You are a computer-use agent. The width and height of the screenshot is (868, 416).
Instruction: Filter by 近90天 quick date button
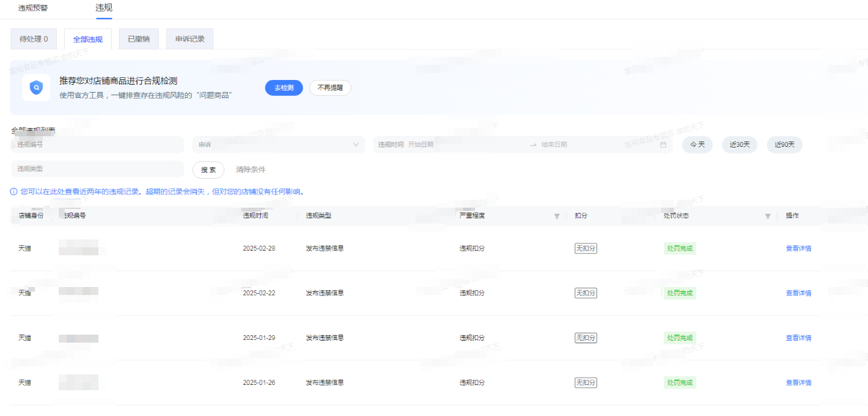point(785,145)
